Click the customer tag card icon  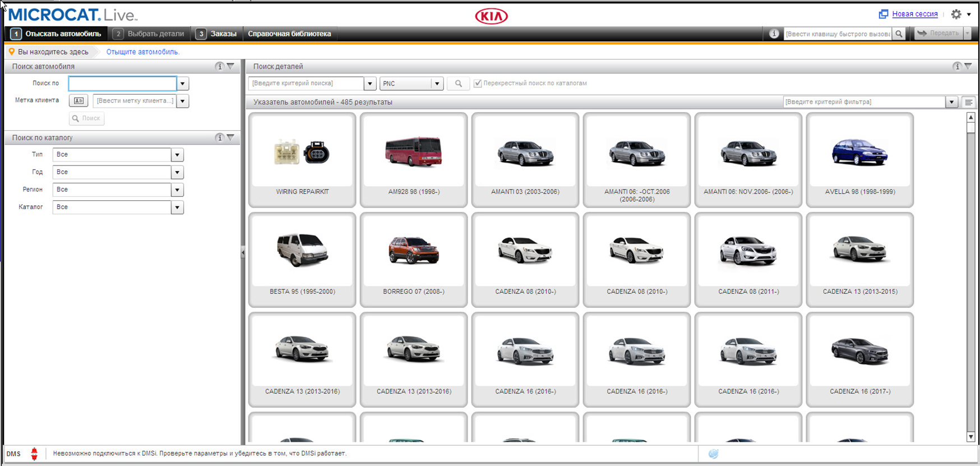(x=78, y=101)
